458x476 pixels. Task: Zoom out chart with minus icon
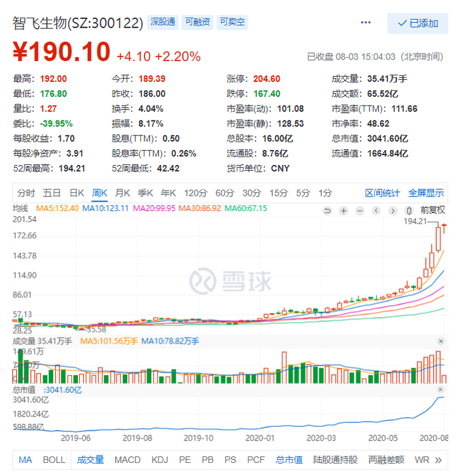point(360,210)
